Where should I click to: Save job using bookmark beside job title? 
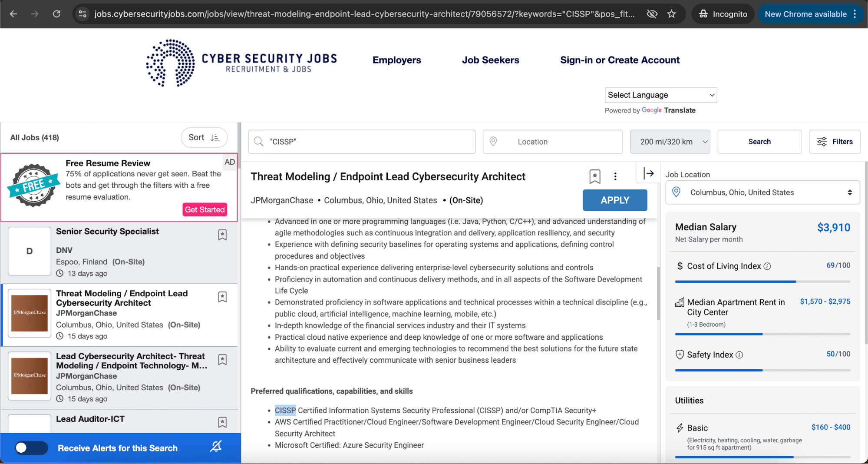(x=595, y=176)
